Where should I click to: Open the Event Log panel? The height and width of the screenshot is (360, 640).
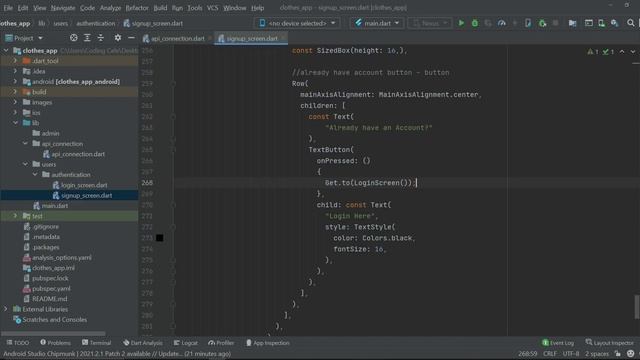(558, 343)
